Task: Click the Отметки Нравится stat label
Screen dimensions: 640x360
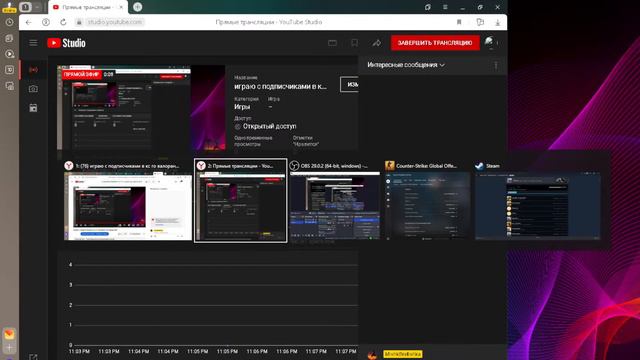Action: coord(306,141)
